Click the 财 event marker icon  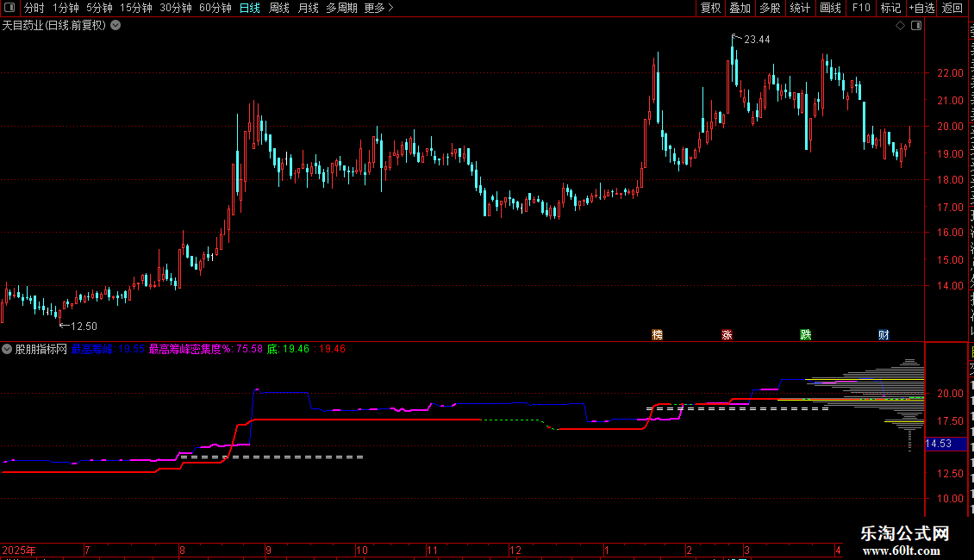884,334
